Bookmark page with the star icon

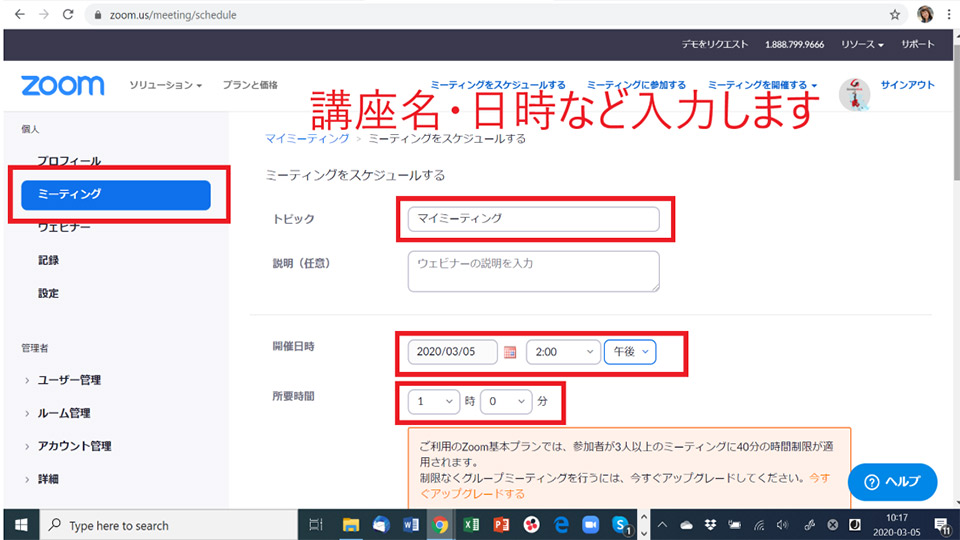click(x=894, y=15)
